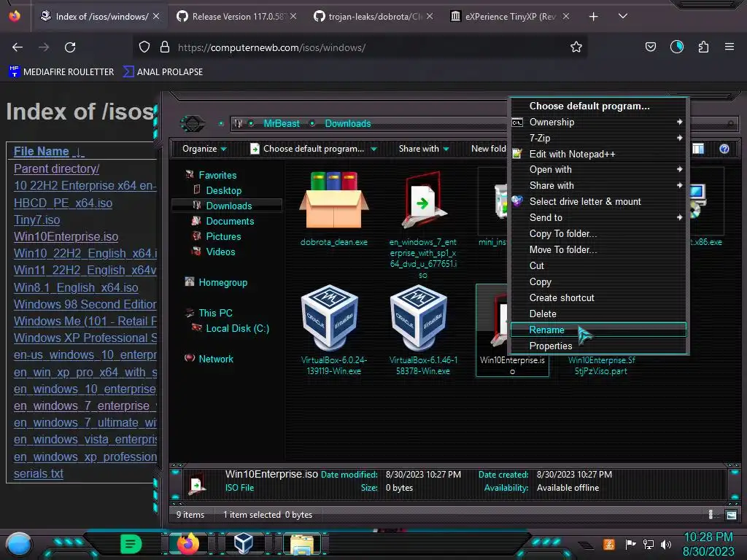Open the Organize dropdown in Explorer
This screenshot has width=747, height=560.
pyautogui.click(x=204, y=149)
